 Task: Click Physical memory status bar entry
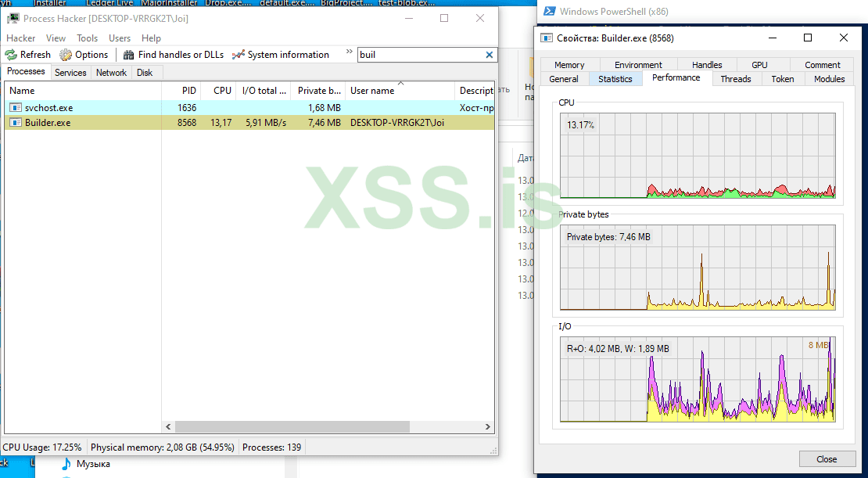pos(162,447)
